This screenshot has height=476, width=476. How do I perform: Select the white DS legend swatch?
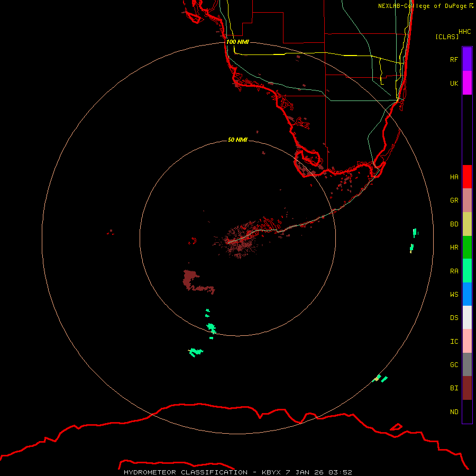tap(467, 317)
